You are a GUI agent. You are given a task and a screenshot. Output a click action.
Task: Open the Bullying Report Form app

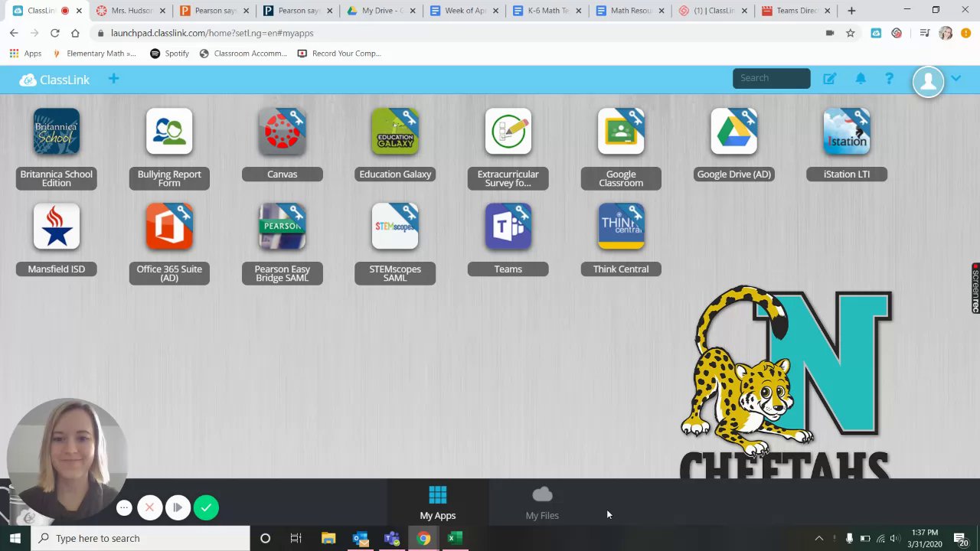[169, 132]
